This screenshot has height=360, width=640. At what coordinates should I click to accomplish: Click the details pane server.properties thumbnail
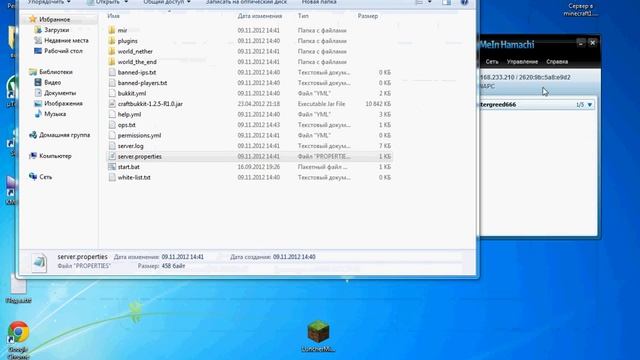pos(39,262)
